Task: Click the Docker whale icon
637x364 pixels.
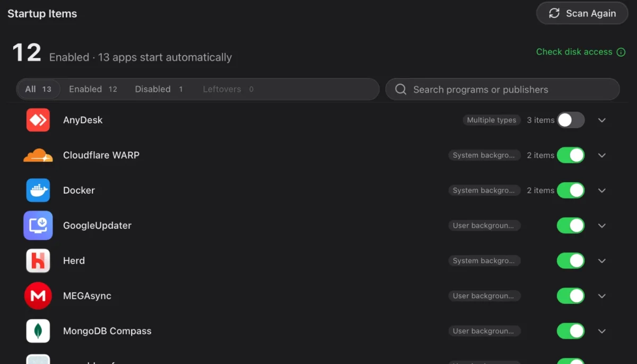Action: coord(38,190)
